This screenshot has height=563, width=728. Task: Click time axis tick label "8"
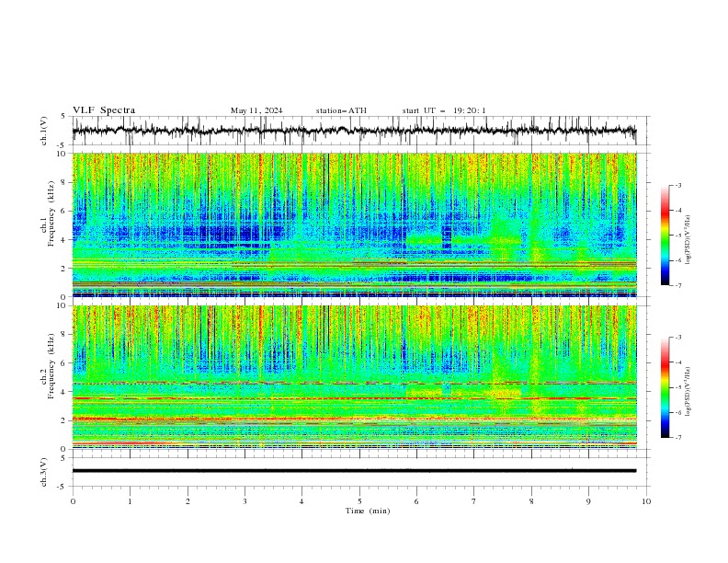click(x=531, y=501)
